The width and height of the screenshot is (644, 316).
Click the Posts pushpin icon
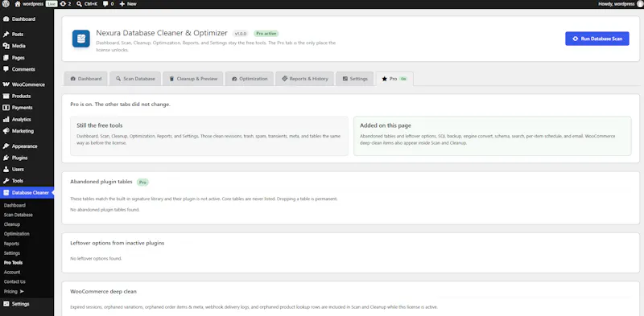pos(6,34)
